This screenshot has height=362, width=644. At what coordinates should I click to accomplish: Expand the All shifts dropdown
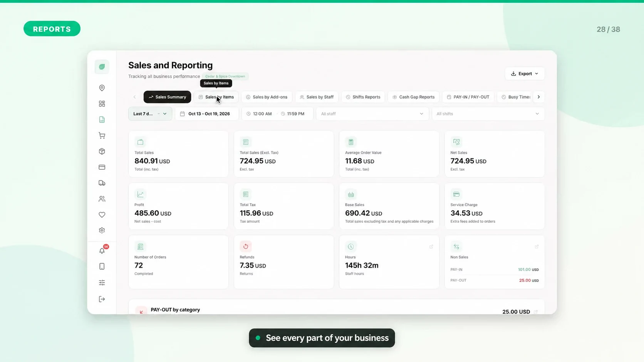tap(488, 114)
